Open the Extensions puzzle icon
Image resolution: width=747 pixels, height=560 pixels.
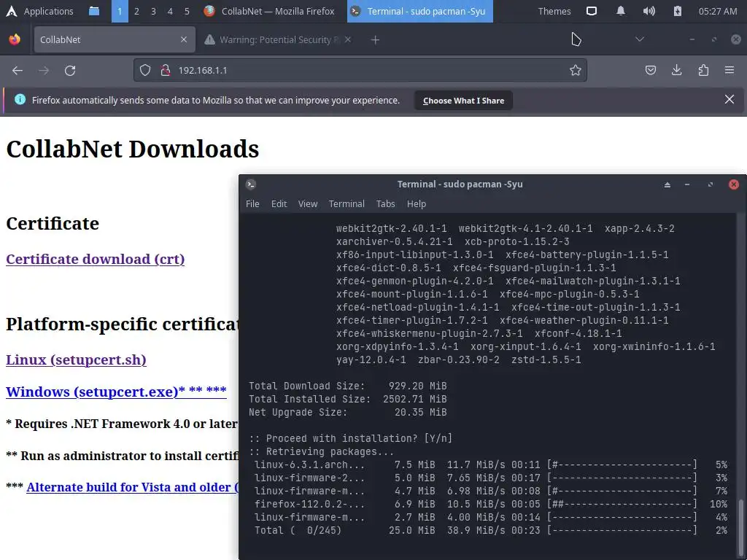[703, 71]
